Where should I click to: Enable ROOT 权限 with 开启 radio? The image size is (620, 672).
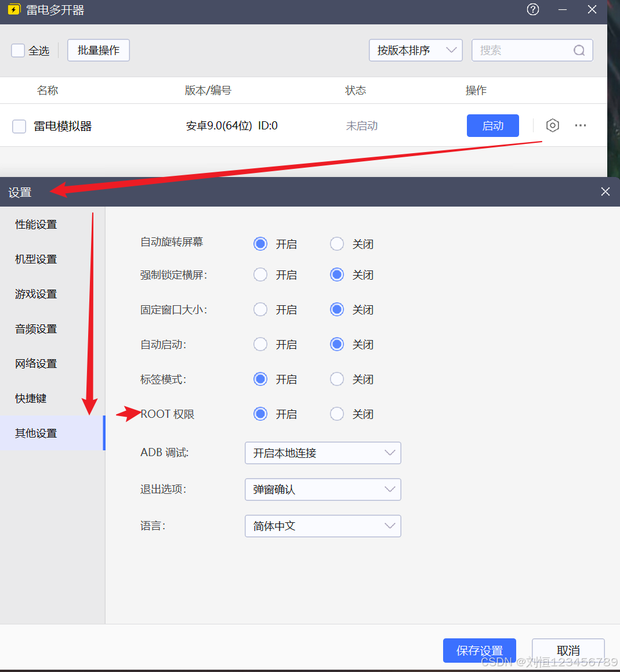click(x=260, y=414)
